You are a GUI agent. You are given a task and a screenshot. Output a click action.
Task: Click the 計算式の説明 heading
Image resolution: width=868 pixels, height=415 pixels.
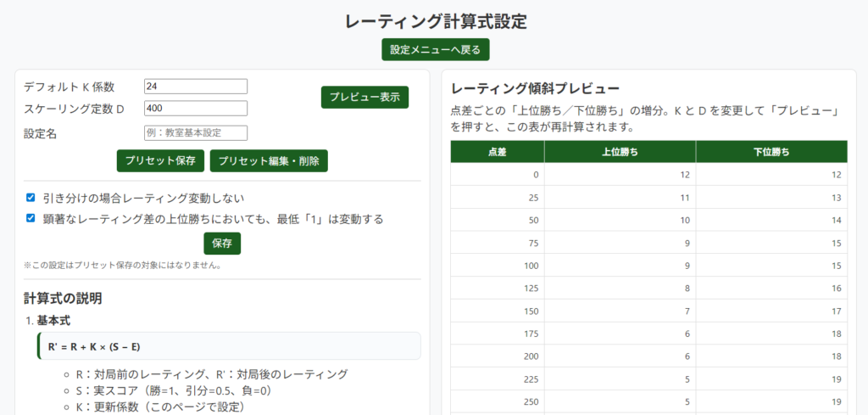[63, 298]
